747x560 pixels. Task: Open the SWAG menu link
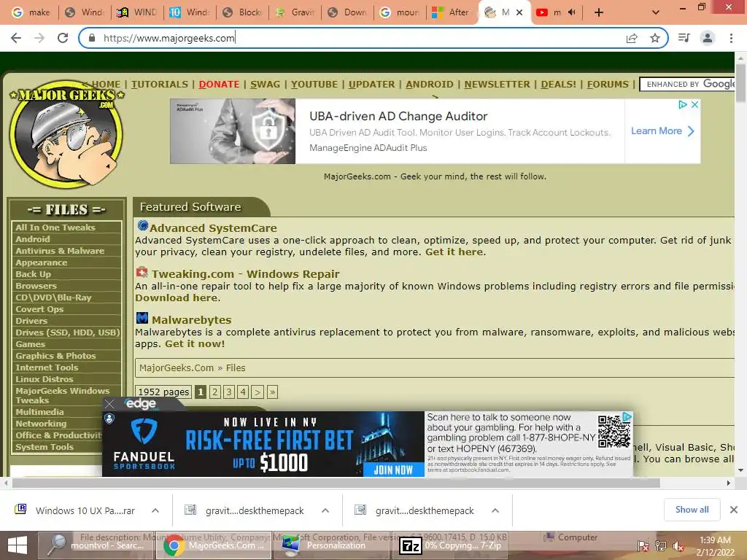(x=265, y=85)
